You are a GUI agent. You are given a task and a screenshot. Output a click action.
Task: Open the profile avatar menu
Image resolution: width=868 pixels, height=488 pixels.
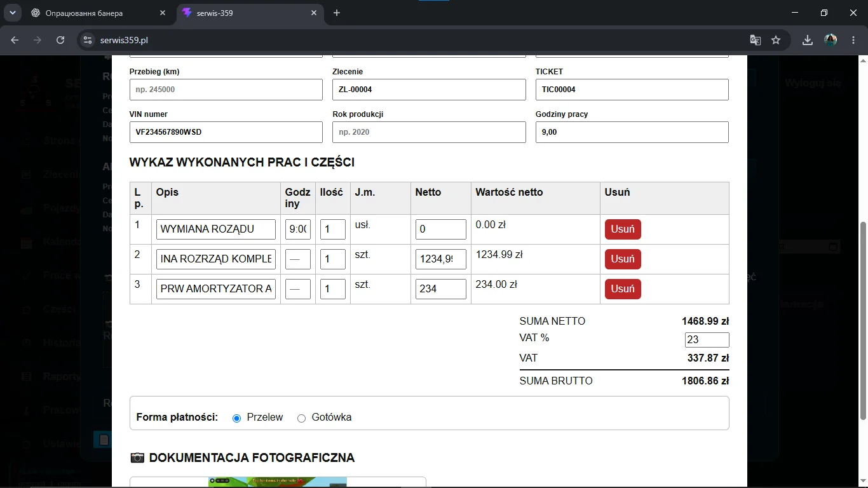[831, 40]
